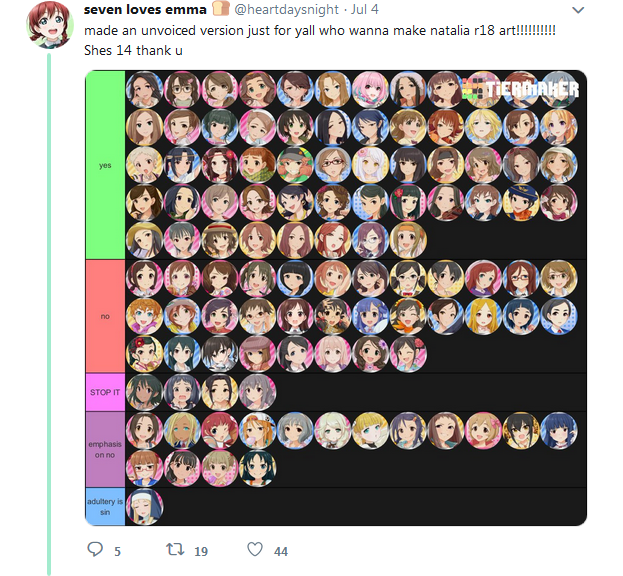Like the tweet with the heart icon
Image resolution: width=623 pixels, height=576 pixels.
(x=255, y=549)
